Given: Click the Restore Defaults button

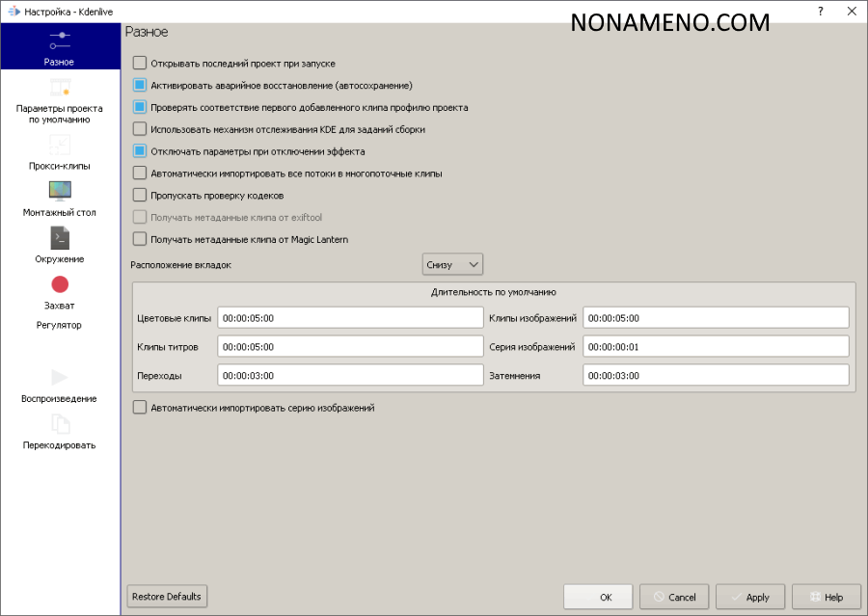Looking at the screenshot, I should pyautogui.click(x=167, y=597).
